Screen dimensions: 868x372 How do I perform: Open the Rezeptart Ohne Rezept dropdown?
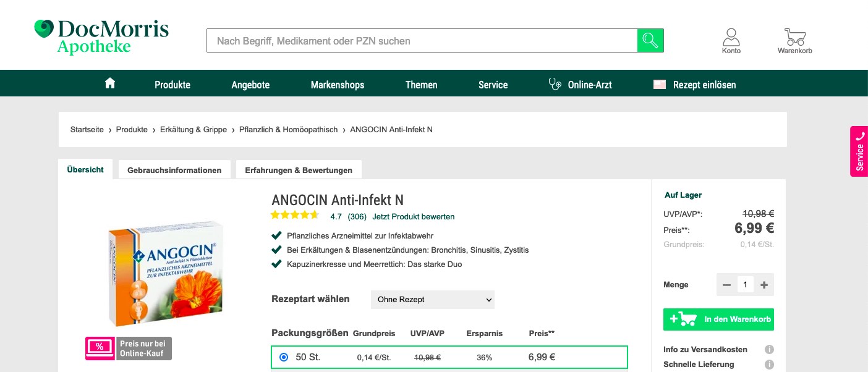point(433,300)
